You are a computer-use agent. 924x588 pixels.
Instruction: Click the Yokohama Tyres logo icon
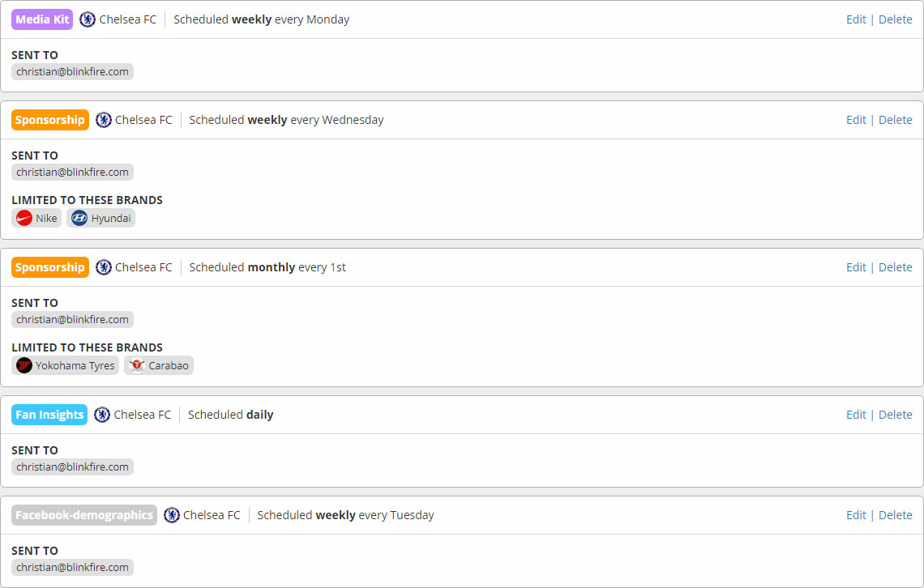point(24,365)
